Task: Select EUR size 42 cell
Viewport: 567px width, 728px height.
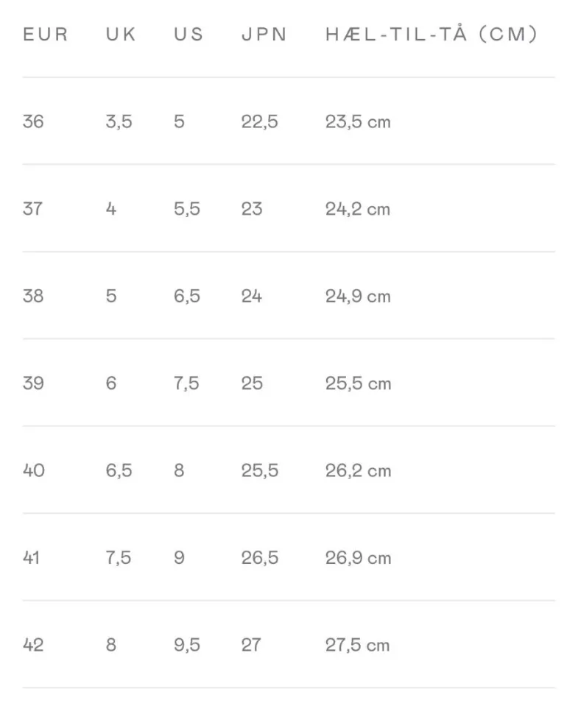Action: (33, 645)
